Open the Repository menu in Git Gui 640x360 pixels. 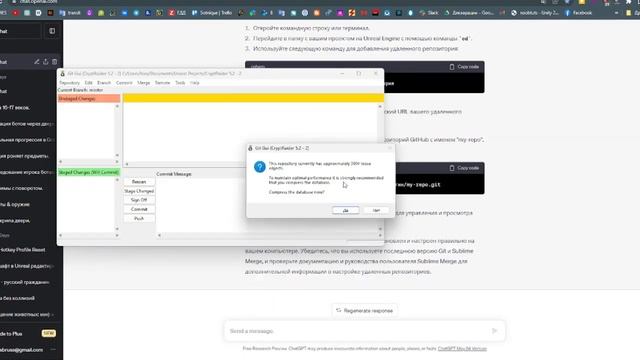coord(69,83)
